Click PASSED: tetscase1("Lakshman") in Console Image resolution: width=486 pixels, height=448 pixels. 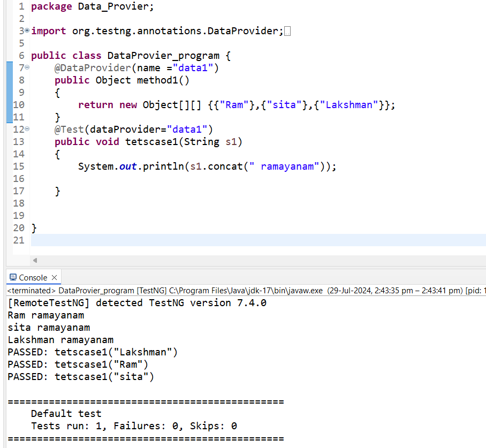93,352
